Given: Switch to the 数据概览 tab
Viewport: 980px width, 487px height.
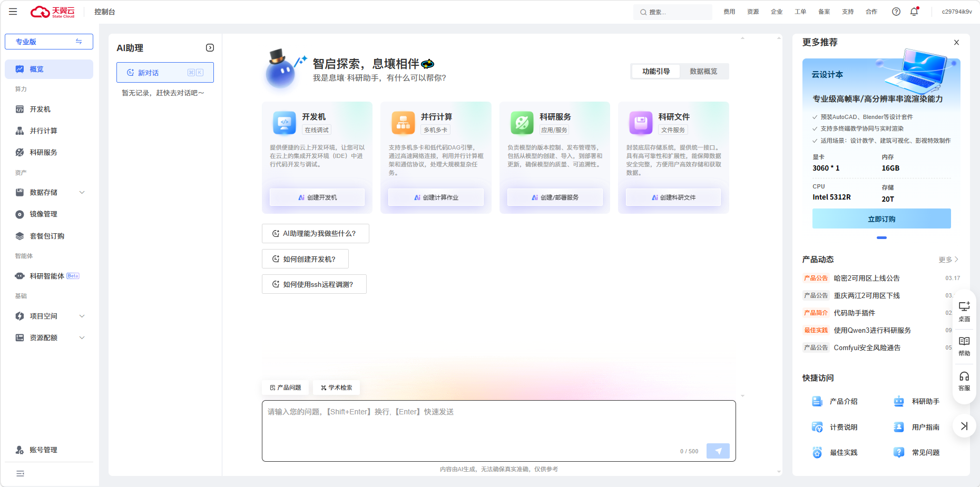Looking at the screenshot, I should [703, 72].
